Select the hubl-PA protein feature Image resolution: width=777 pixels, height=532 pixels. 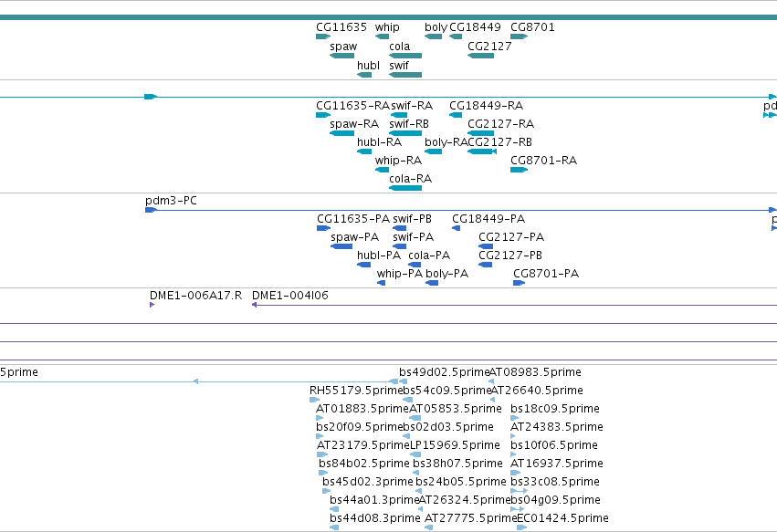(x=363, y=265)
